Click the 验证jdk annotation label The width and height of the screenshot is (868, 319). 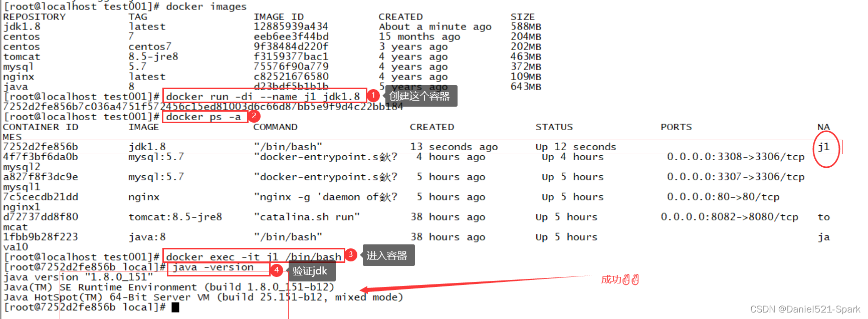click(310, 271)
